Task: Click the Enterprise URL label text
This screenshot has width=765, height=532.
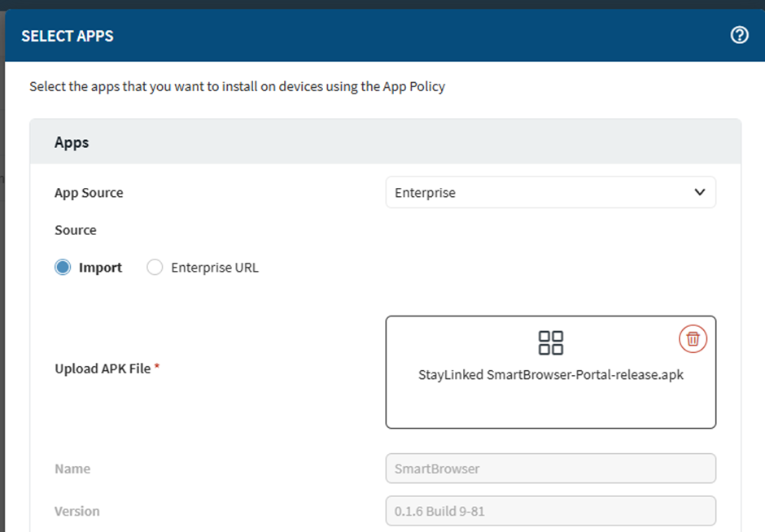Action: coord(215,268)
